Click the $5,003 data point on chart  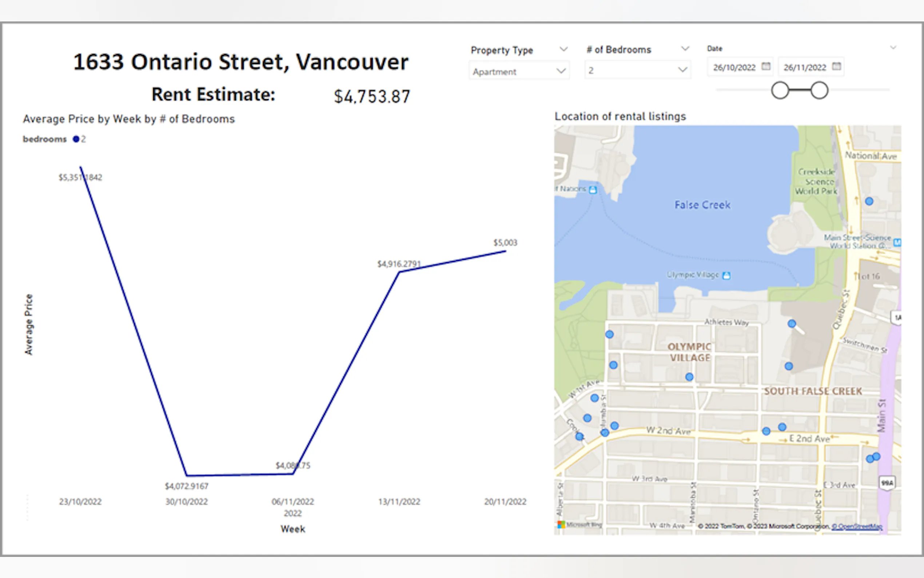coord(505,251)
